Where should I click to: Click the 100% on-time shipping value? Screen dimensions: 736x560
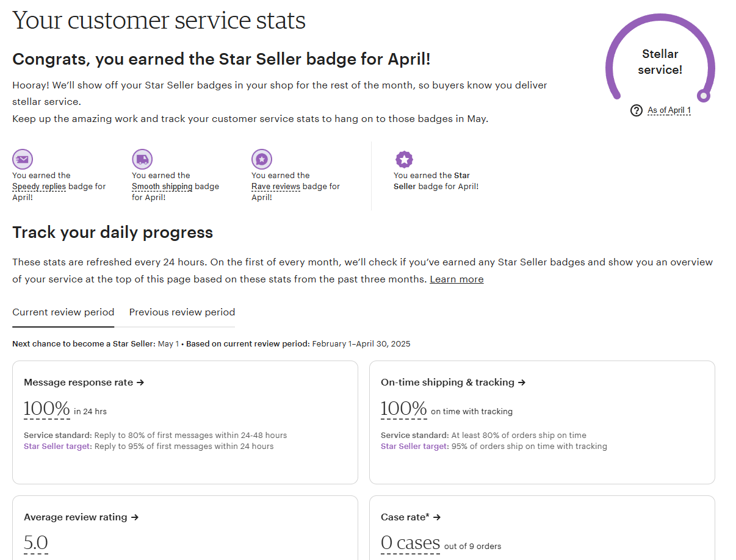point(403,409)
